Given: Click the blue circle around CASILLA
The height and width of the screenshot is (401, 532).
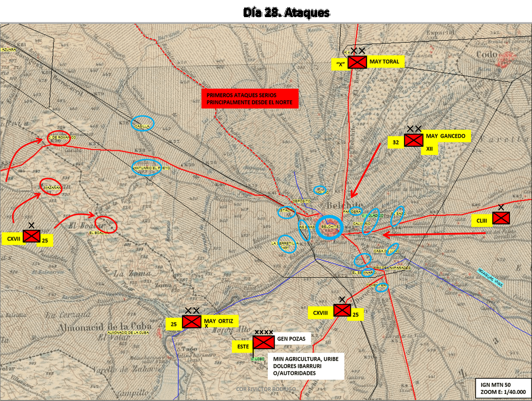Looking at the screenshot, I should click(x=143, y=124).
